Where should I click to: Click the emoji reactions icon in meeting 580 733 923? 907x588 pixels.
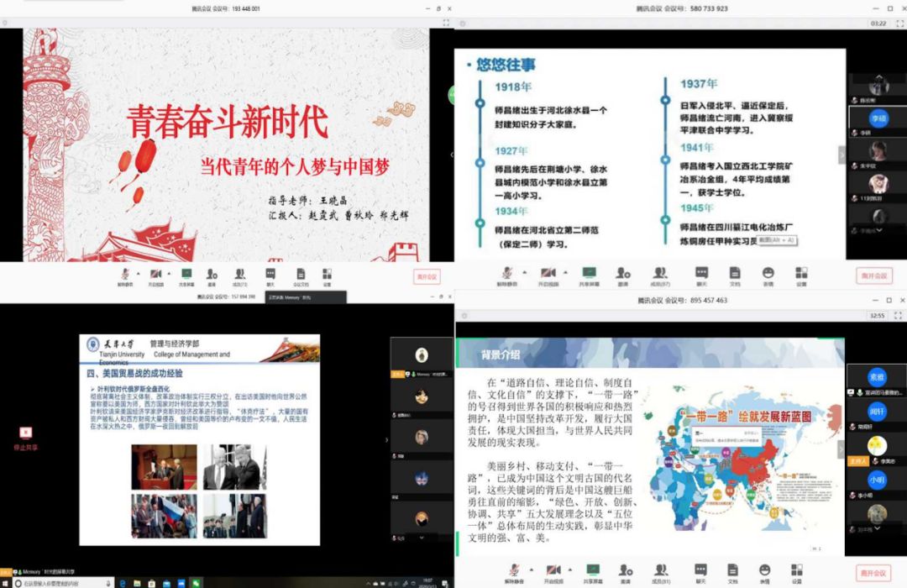[x=768, y=274]
